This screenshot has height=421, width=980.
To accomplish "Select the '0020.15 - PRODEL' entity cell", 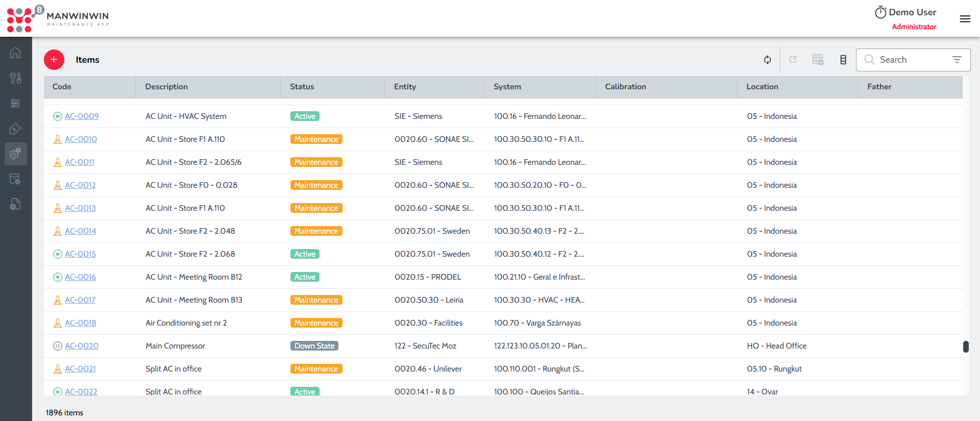I will (x=428, y=277).
